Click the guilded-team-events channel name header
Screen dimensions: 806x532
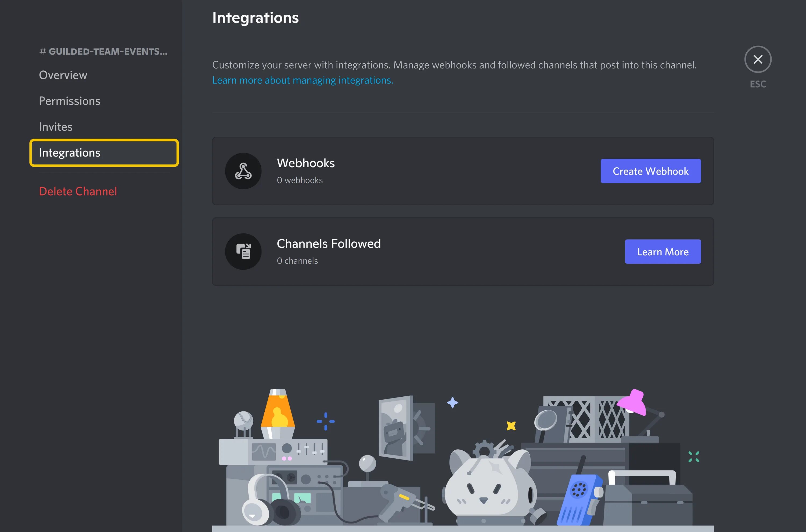pos(103,52)
